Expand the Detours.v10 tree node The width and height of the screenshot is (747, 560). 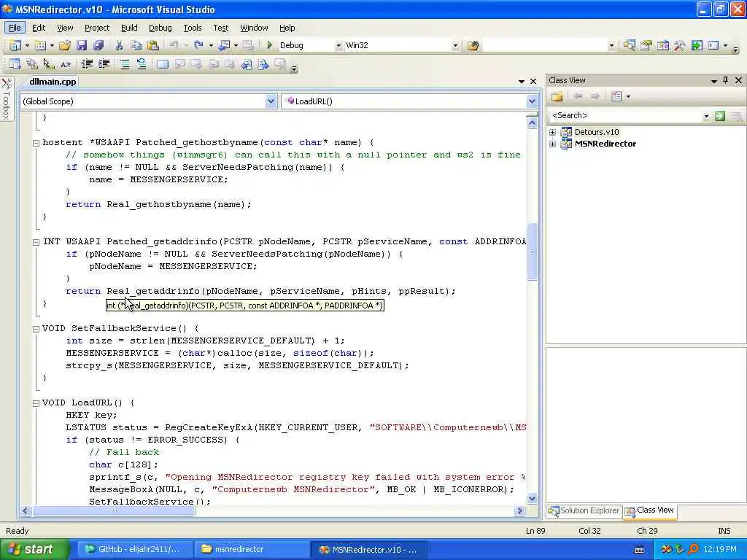point(553,133)
